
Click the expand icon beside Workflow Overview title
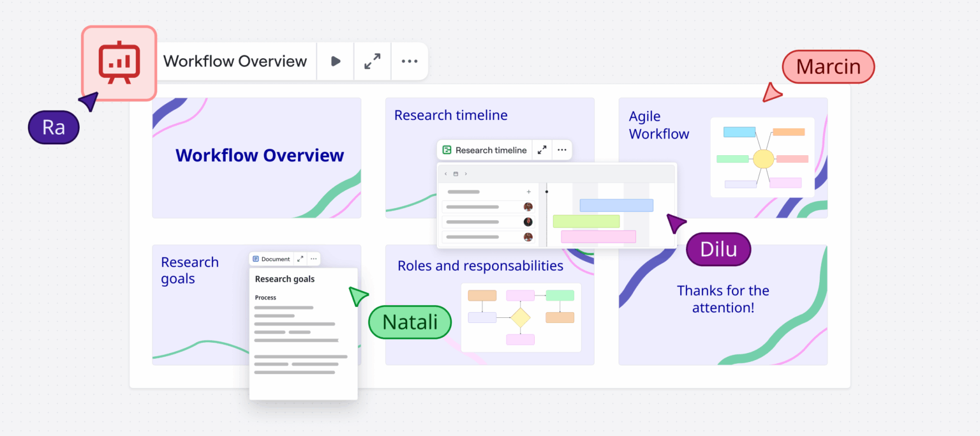[372, 61]
